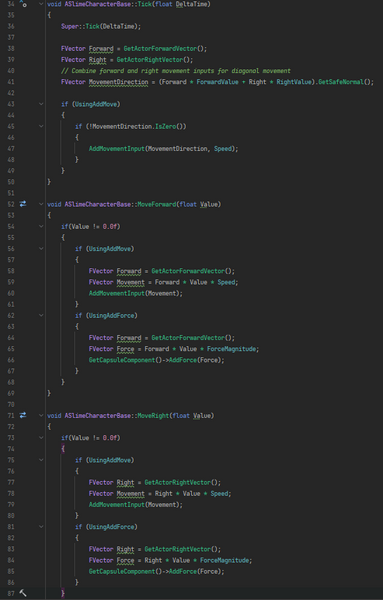Click the Speed token on line 78

219,494
